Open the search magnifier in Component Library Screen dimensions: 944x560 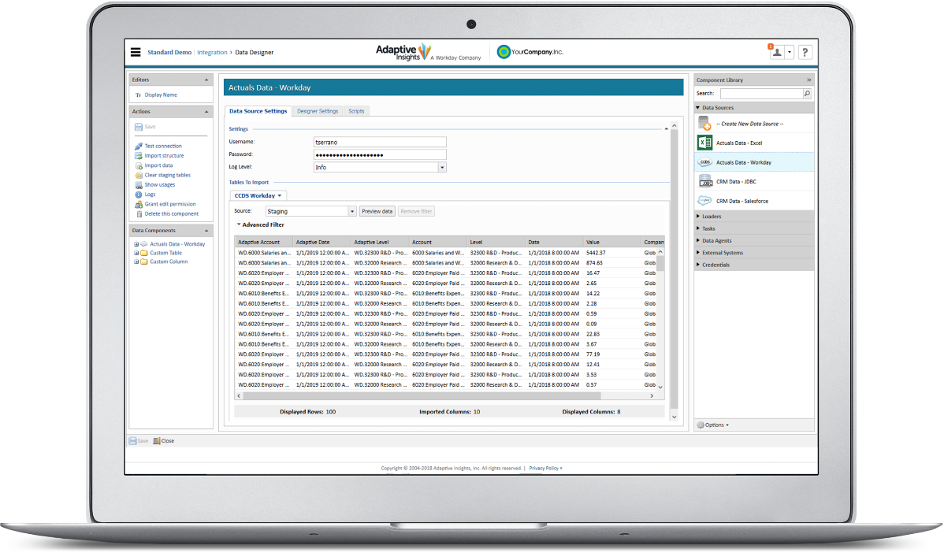click(805, 93)
